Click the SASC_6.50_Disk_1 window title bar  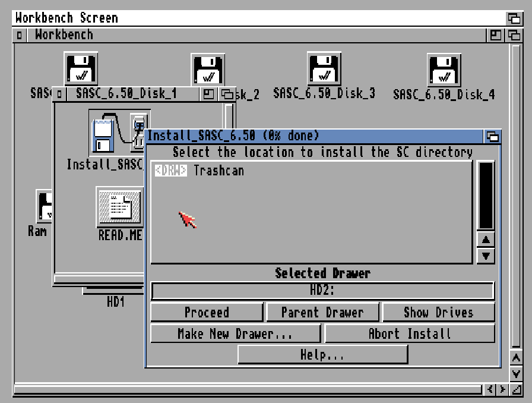132,94
